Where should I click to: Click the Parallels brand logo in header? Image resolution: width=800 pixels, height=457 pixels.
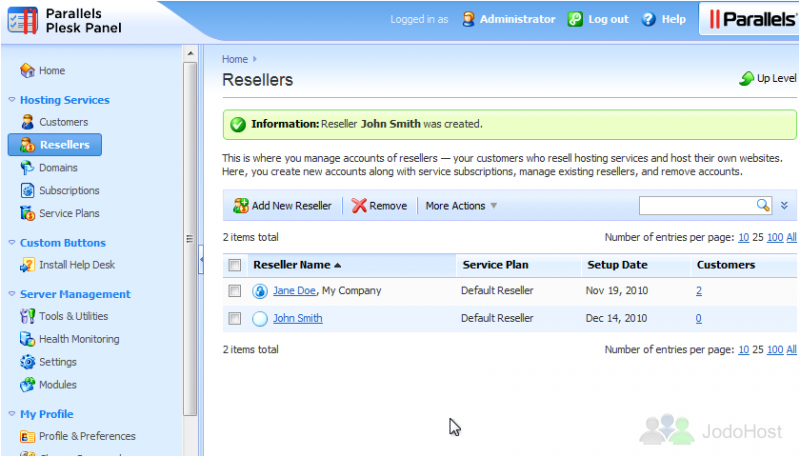(752, 19)
